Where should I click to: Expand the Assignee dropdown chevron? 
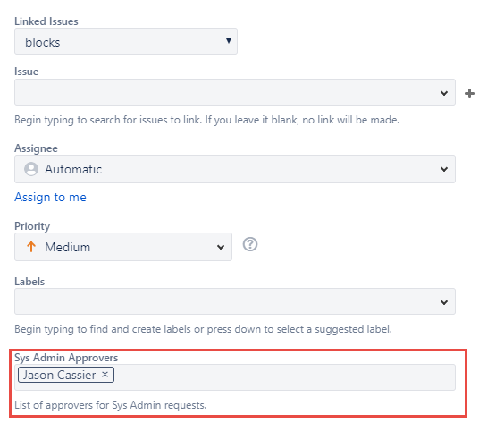444,169
